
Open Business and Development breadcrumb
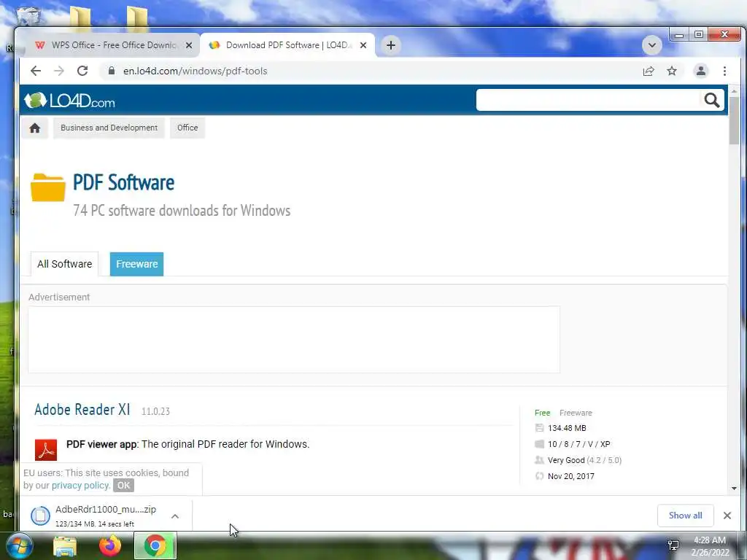109,128
